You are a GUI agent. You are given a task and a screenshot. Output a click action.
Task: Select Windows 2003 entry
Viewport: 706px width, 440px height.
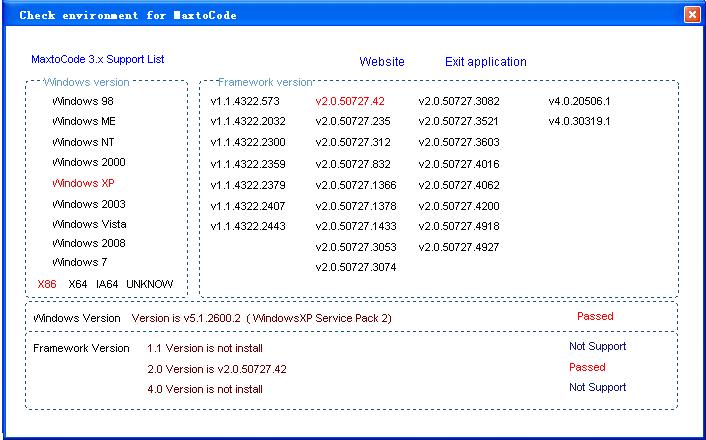tap(89, 204)
